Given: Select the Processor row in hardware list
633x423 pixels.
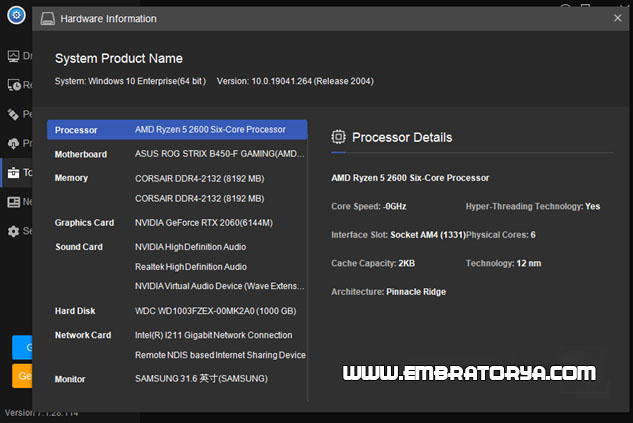Looking at the screenshot, I should (x=177, y=130).
